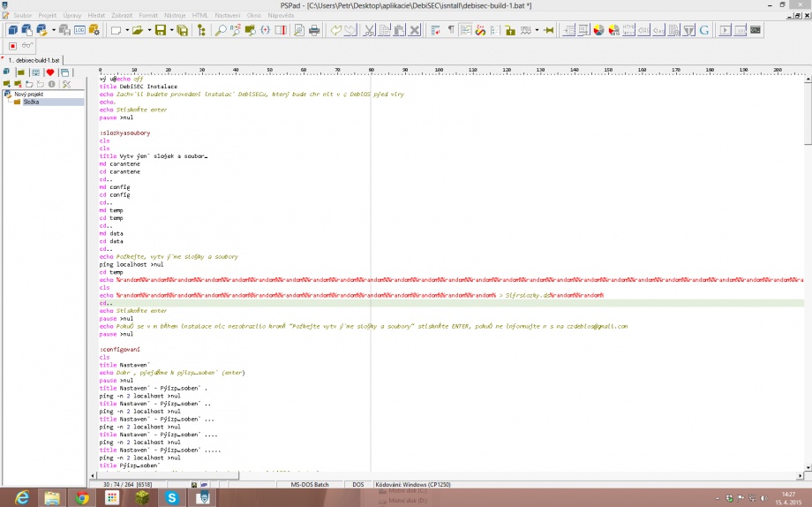Click the Find magnifier icon in toolbar
The width and height of the screenshot is (812, 507).
[x=221, y=30]
